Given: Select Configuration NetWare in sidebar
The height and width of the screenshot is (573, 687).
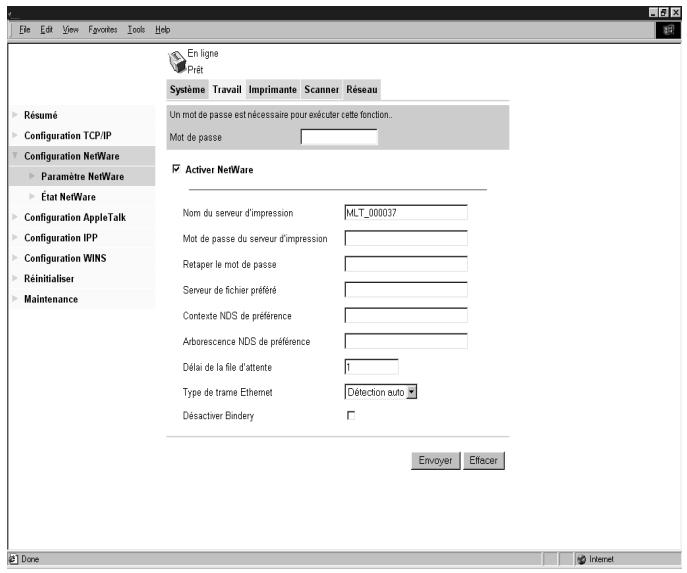Looking at the screenshot, I should [72, 156].
